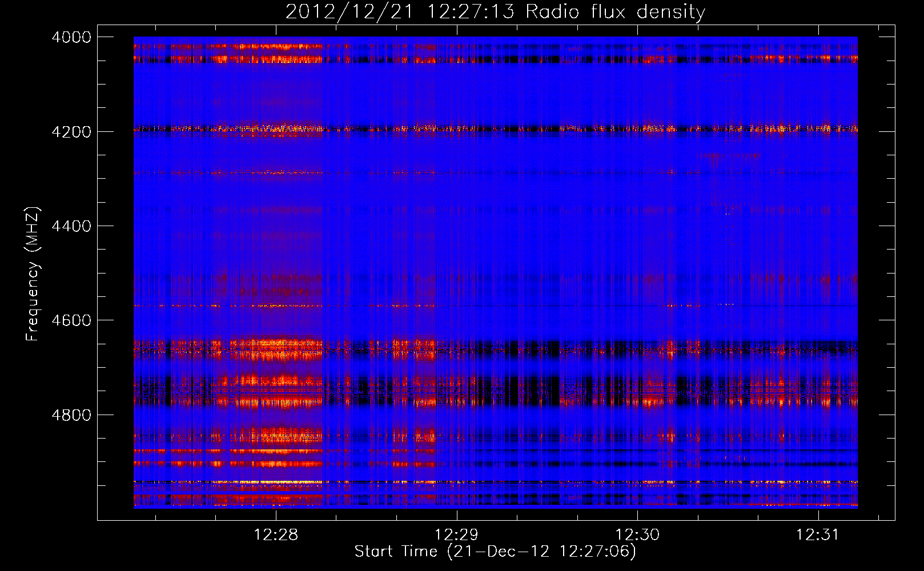Click the 12:31 time tick label

click(x=818, y=534)
